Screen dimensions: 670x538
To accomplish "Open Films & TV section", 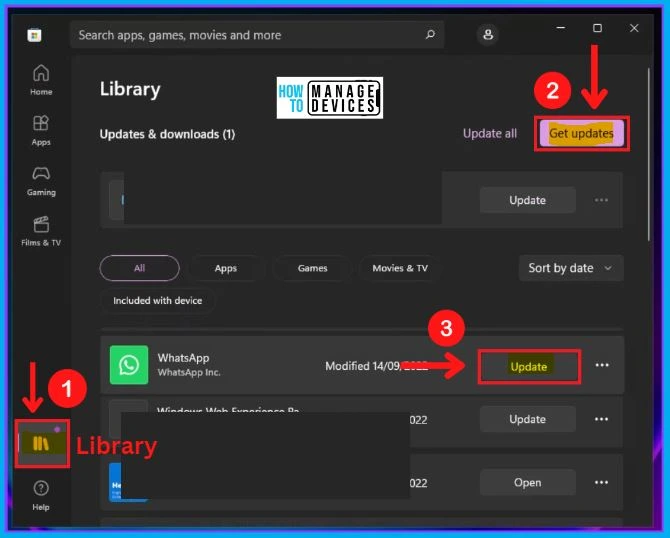I will (x=41, y=231).
